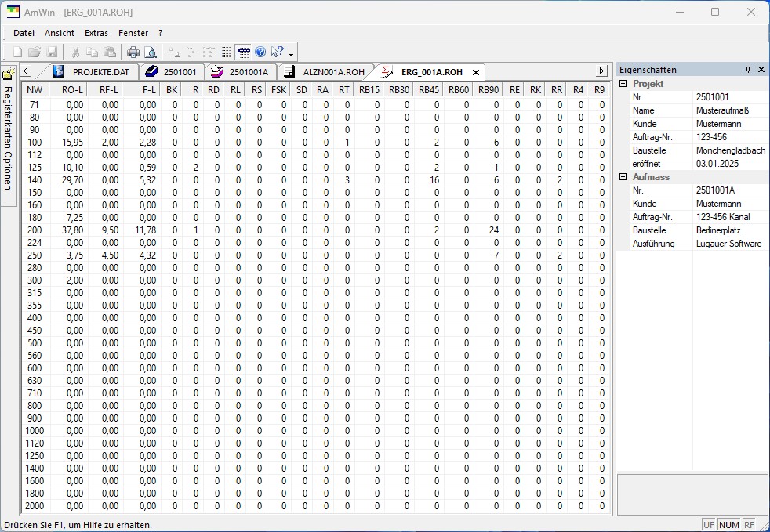Close the Eigenschaften panel

(761, 70)
